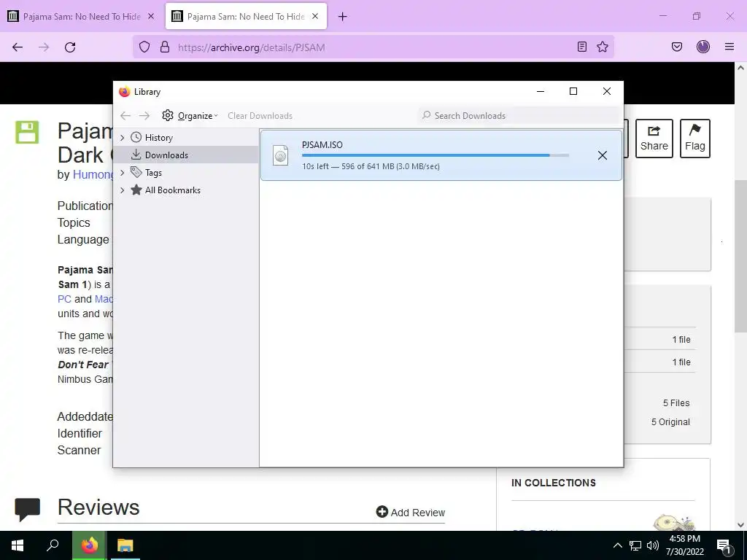This screenshot has width=747, height=560.
Task: Expand the Tags tree node
Action: [x=123, y=173]
